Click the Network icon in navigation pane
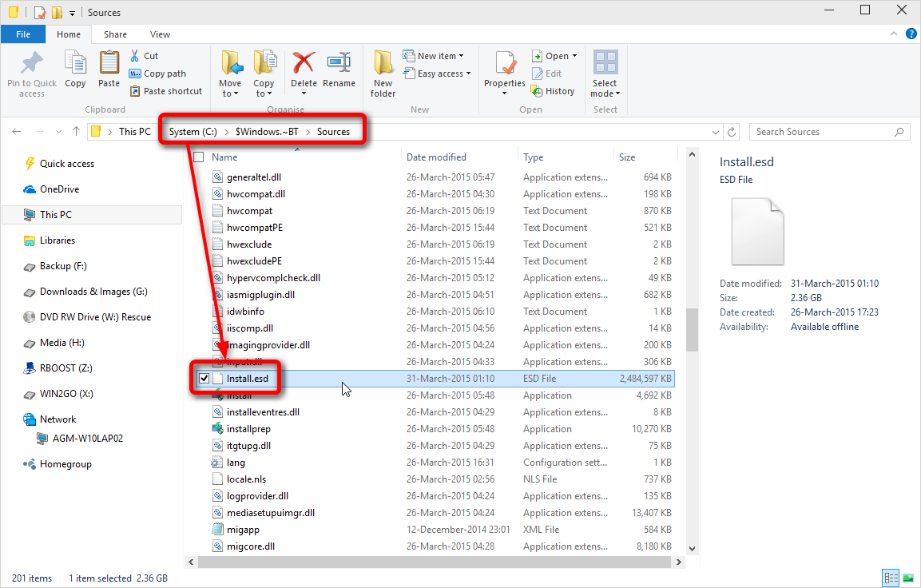Screen dimensions: 921x588 coord(30,419)
